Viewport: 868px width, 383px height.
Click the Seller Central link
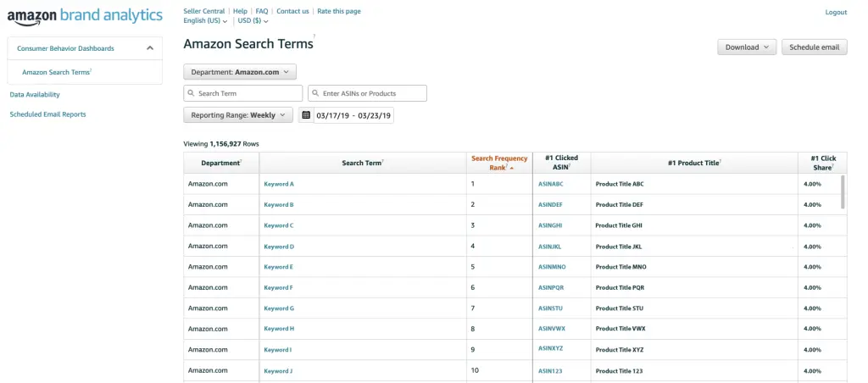pyautogui.click(x=203, y=11)
